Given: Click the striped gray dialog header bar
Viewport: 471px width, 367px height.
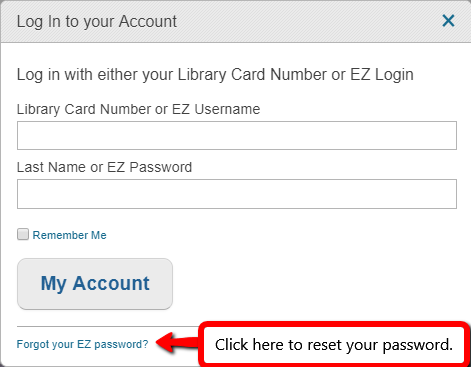Looking at the screenshot, I should pos(235,21).
